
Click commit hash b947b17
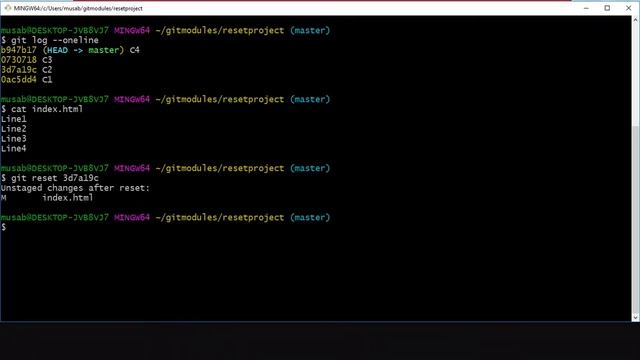(x=19, y=50)
